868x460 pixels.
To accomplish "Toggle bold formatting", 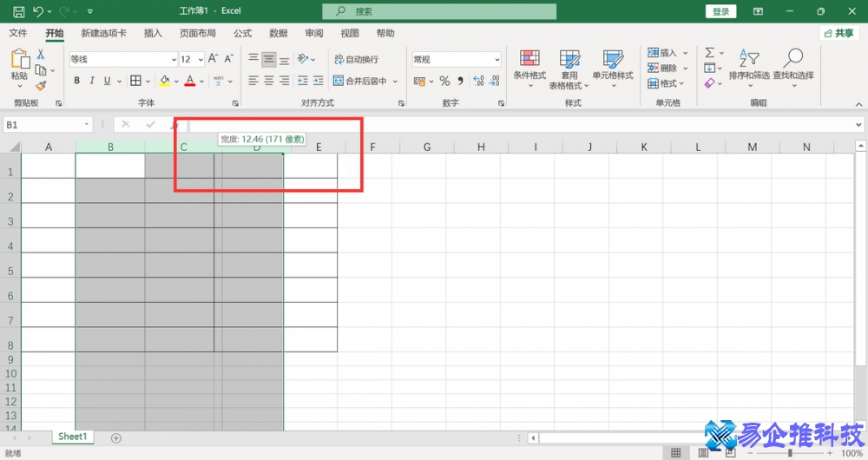I will click(x=76, y=81).
